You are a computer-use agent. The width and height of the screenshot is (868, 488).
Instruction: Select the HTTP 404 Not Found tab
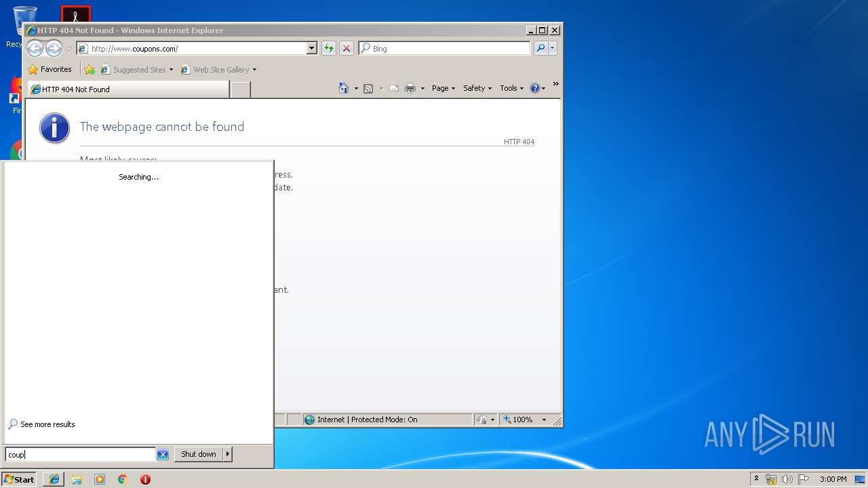(128, 89)
